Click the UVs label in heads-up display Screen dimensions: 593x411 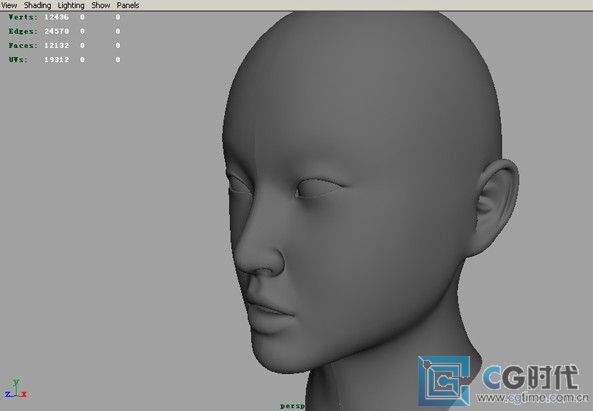[18, 60]
